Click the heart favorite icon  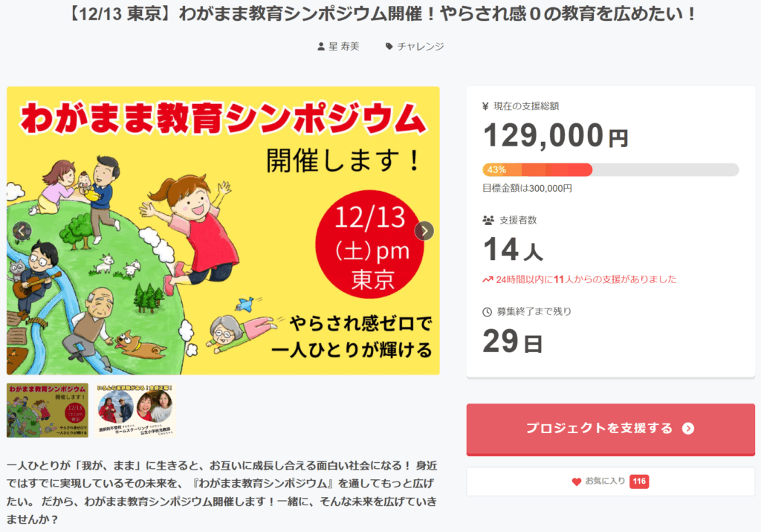(x=576, y=482)
